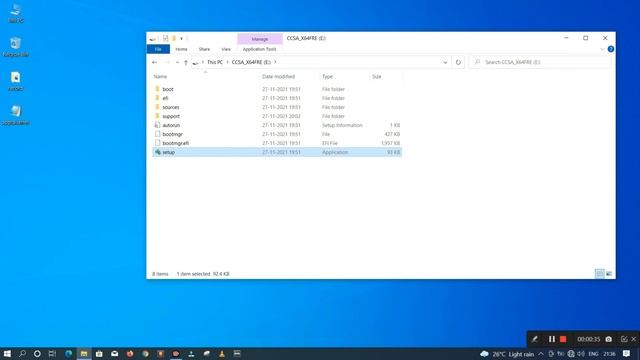Open the Customize Quick Access Toolbar dropdown
This screenshot has height=360, width=640.
pos(181,39)
